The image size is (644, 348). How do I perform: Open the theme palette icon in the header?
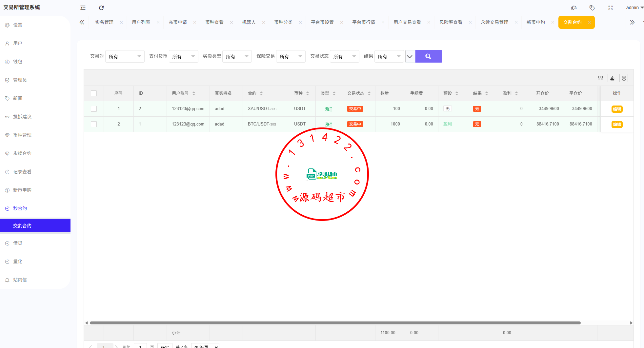pos(574,8)
